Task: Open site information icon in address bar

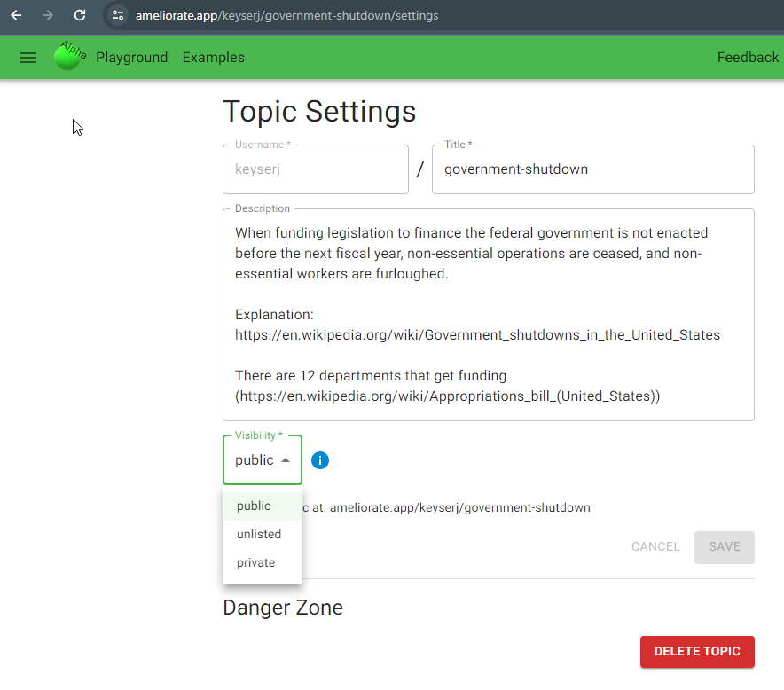Action: pos(118,15)
